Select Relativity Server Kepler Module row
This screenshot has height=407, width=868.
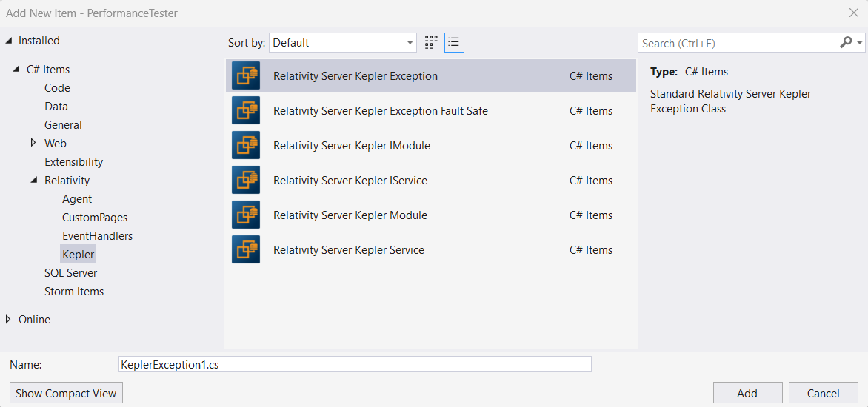431,215
